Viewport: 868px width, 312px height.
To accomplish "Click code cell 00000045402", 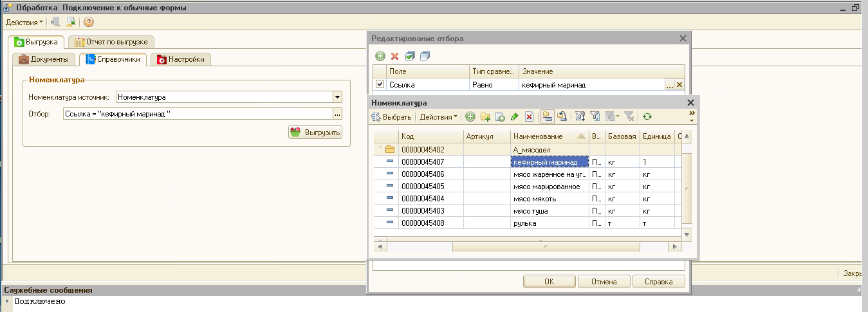I will point(430,150).
